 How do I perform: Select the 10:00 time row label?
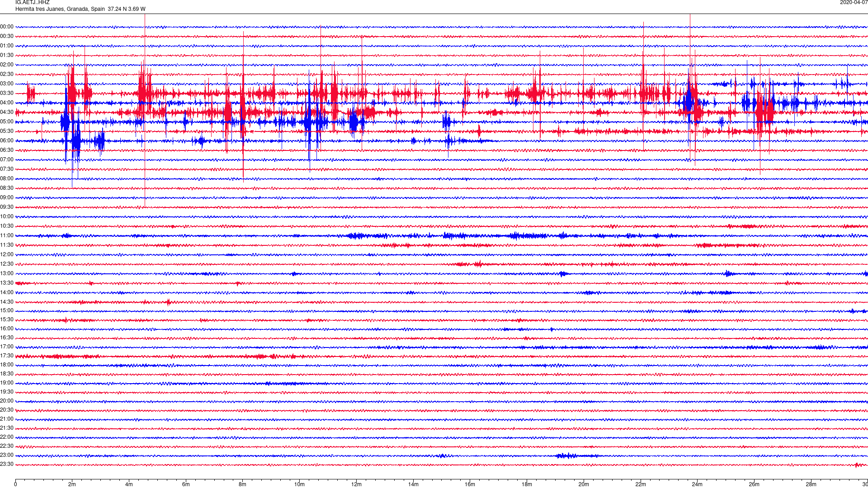click(x=7, y=216)
